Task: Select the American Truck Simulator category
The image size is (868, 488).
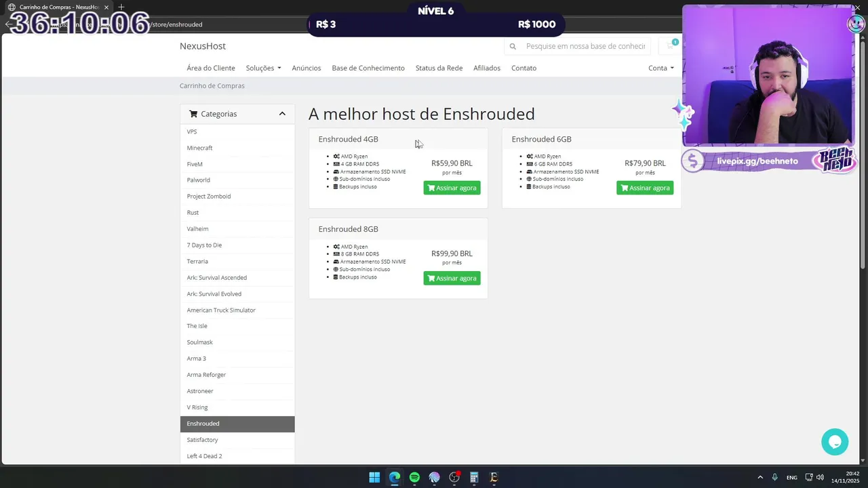Action: click(x=237, y=310)
